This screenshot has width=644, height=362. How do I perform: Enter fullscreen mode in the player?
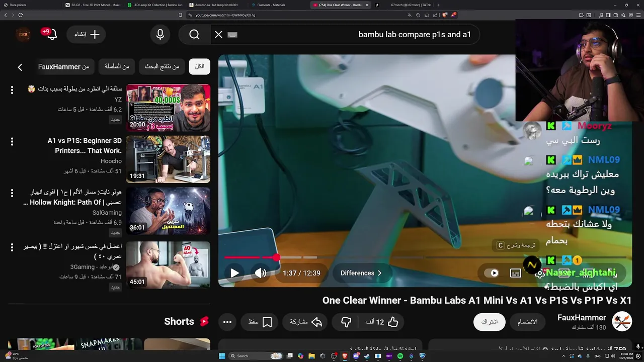point(612,273)
